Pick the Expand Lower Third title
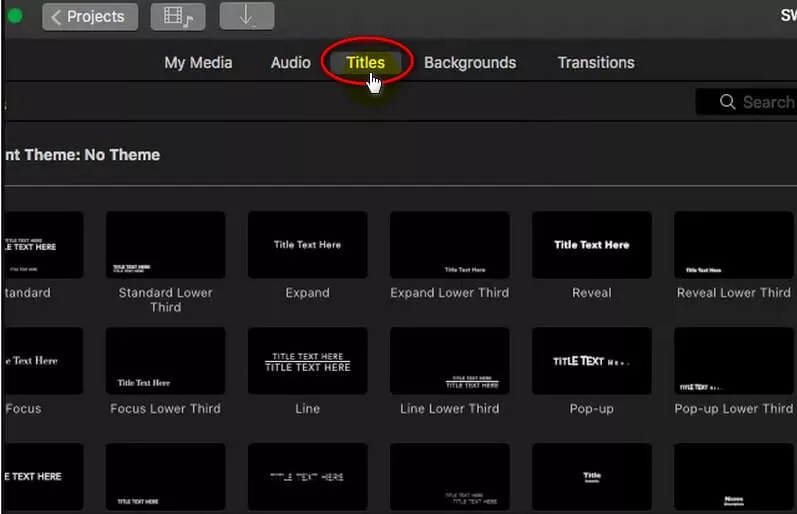The image size is (797, 514). (x=449, y=245)
